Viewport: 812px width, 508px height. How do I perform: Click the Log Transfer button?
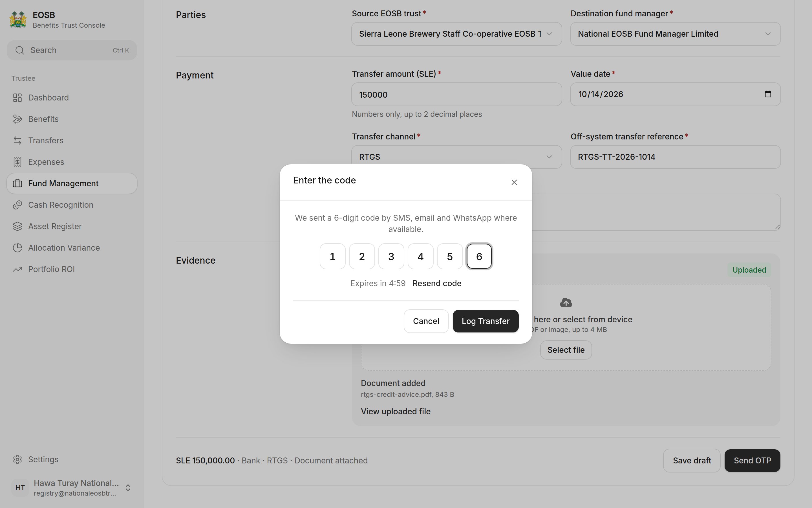[486, 321]
